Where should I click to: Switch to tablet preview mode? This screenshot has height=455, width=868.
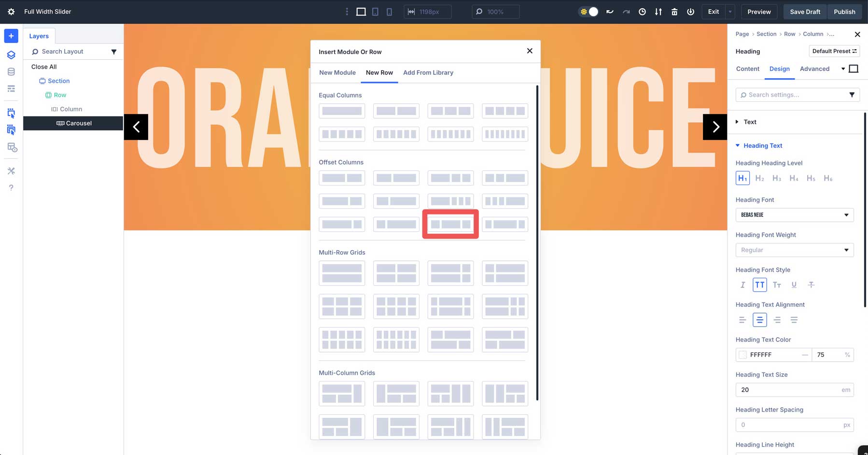[375, 12]
